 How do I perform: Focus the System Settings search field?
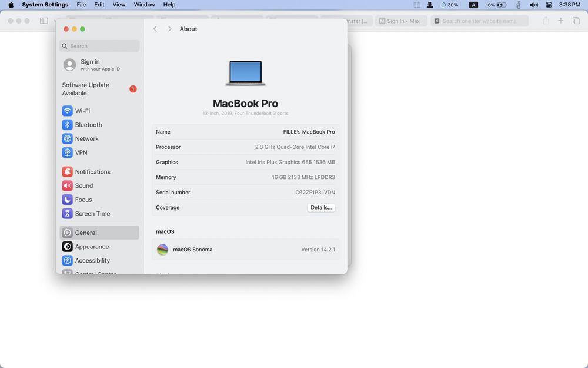99,46
